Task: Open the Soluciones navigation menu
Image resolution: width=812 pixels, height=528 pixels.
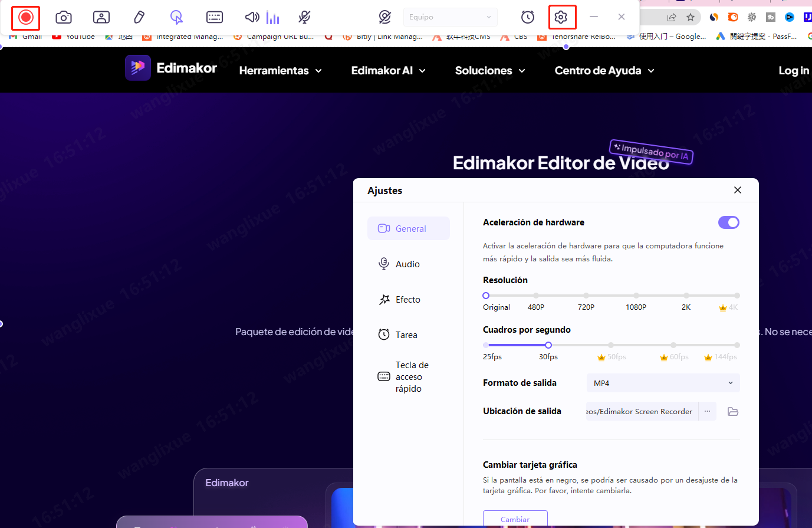Action: click(x=490, y=71)
